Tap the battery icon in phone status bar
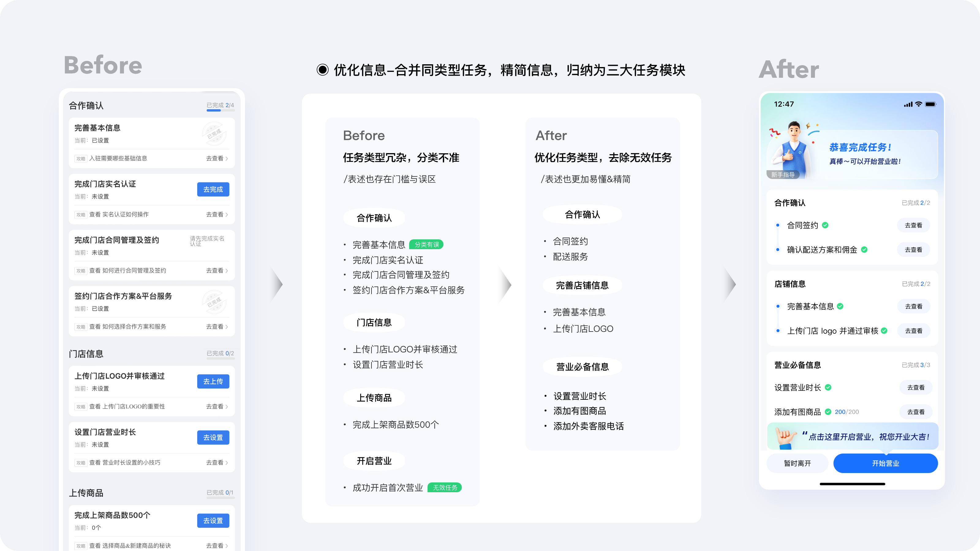The width and height of the screenshot is (980, 551). [x=931, y=104]
